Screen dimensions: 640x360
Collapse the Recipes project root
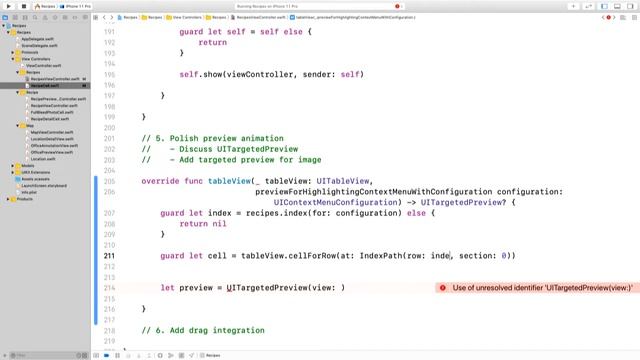click(x=4, y=26)
